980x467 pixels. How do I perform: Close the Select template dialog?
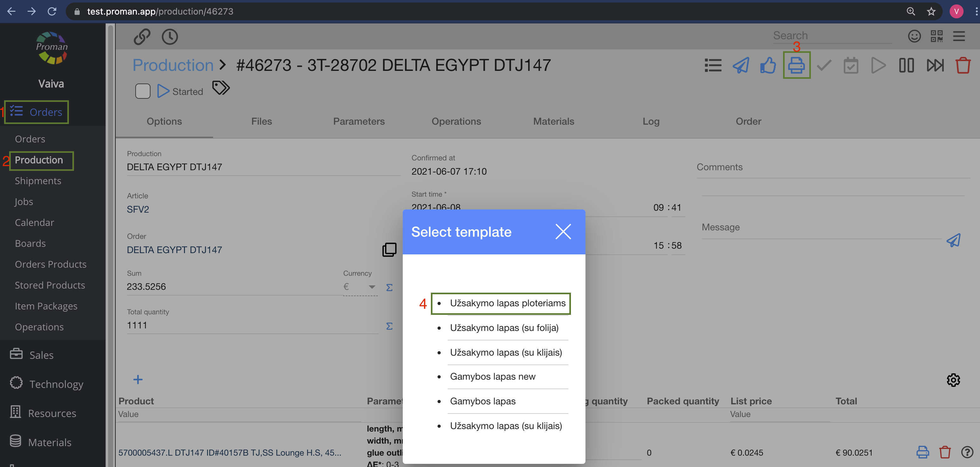pyautogui.click(x=563, y=231)
